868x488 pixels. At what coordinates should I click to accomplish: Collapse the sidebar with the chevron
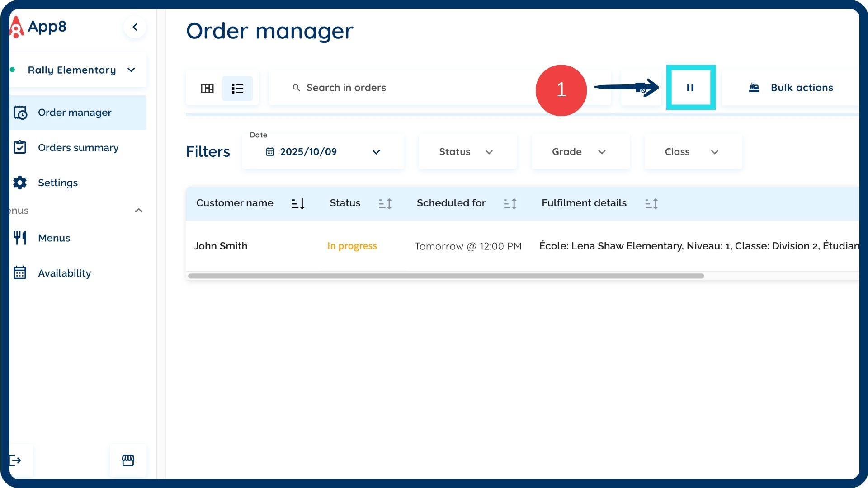135,27
